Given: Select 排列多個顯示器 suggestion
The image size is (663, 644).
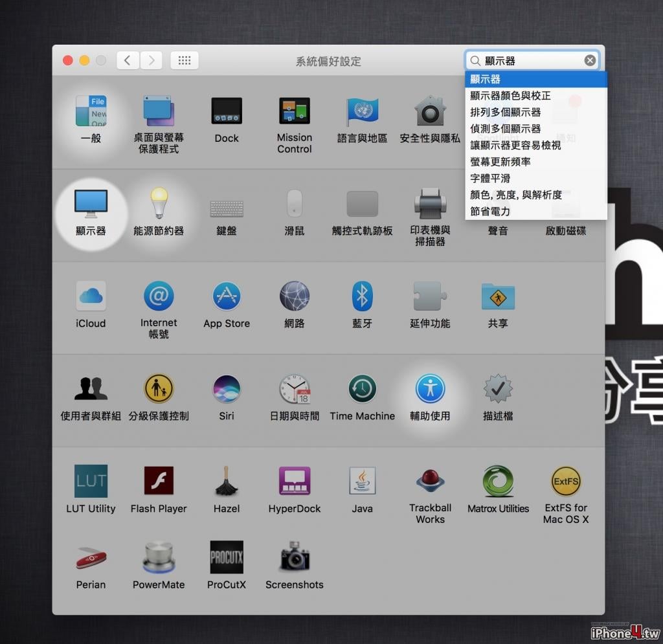Looking at the screenshot, I should [535, 112].
